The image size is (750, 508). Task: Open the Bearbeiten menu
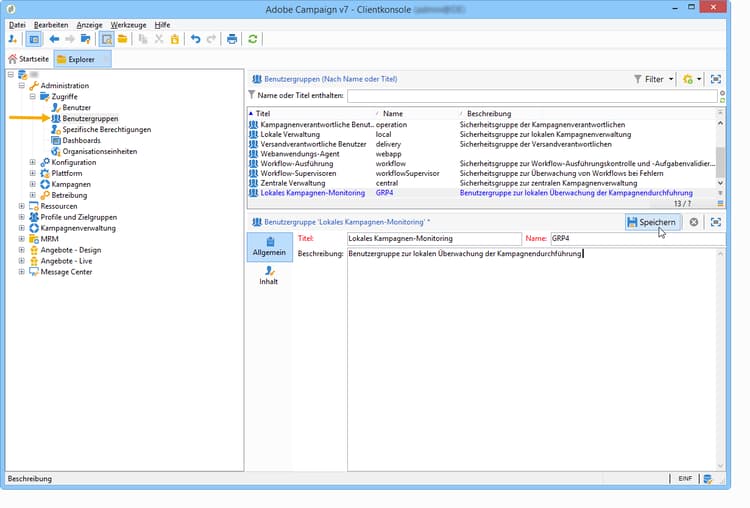[51, 25]
